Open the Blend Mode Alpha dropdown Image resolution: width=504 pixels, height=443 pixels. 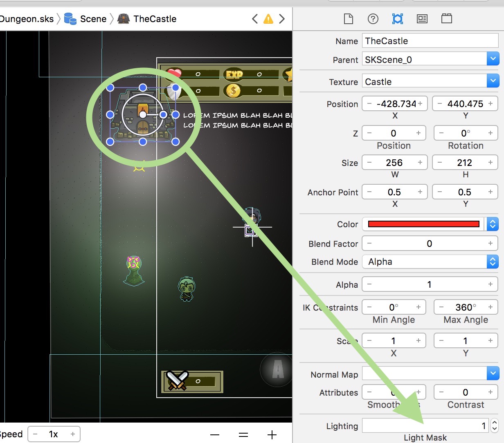pos(493,262)
